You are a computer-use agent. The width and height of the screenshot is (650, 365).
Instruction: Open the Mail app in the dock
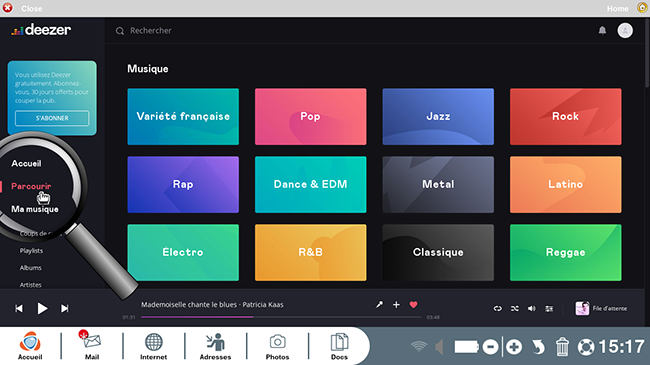pos(92,346)
